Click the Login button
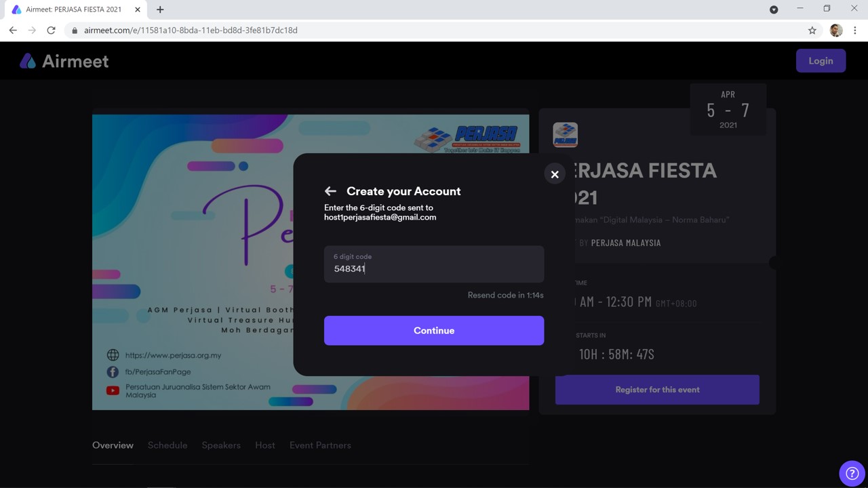Image resolution: width=868 pixels, height=488 pixels. coord(821,61)
